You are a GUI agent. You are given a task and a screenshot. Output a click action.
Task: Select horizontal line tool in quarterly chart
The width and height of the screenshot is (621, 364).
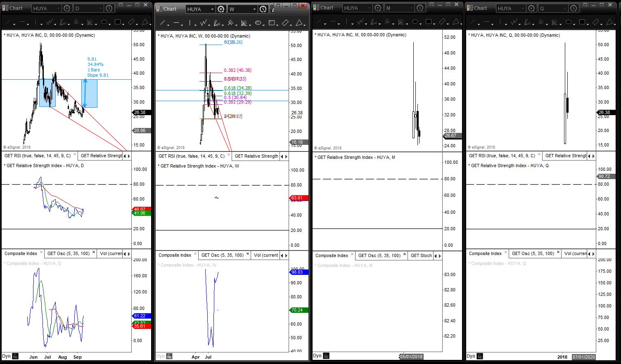(x=487, y=22)
